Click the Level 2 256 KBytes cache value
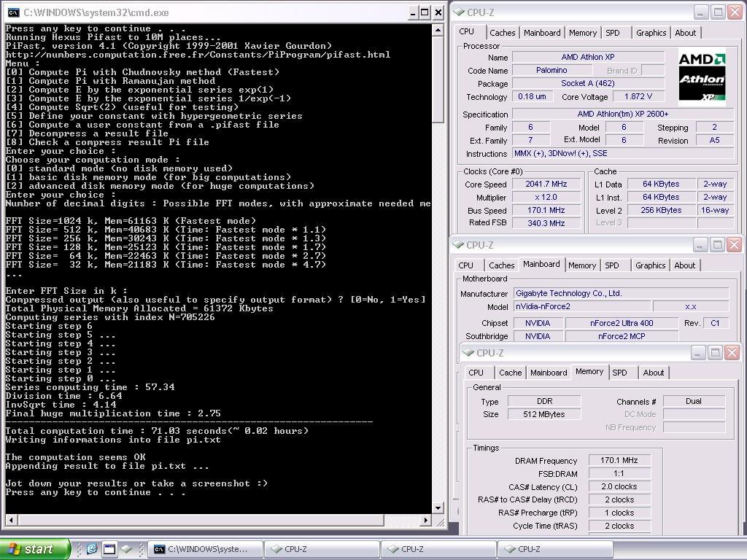The image size is (747, 560). coord(661,210)
